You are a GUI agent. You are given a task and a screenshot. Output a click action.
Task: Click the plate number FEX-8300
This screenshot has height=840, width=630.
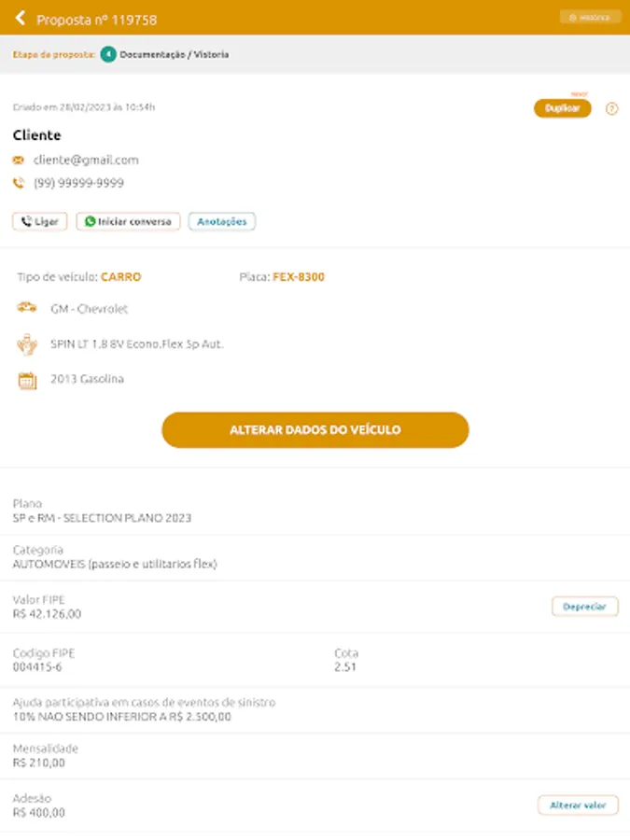pyautogui.click(x=299, y=277)
